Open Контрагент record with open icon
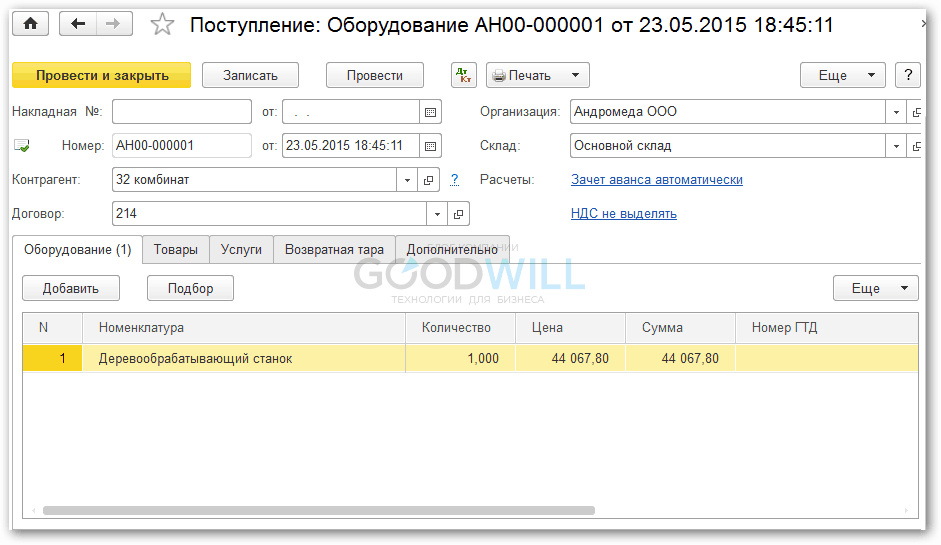The image size is (941, 545). [428, 180]
